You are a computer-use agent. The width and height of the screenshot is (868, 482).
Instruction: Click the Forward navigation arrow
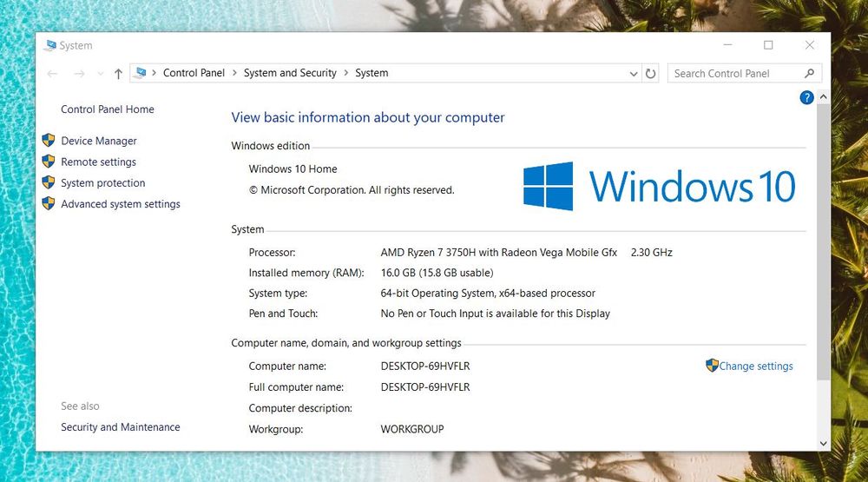pyautogui.click(x=79, y=74)
